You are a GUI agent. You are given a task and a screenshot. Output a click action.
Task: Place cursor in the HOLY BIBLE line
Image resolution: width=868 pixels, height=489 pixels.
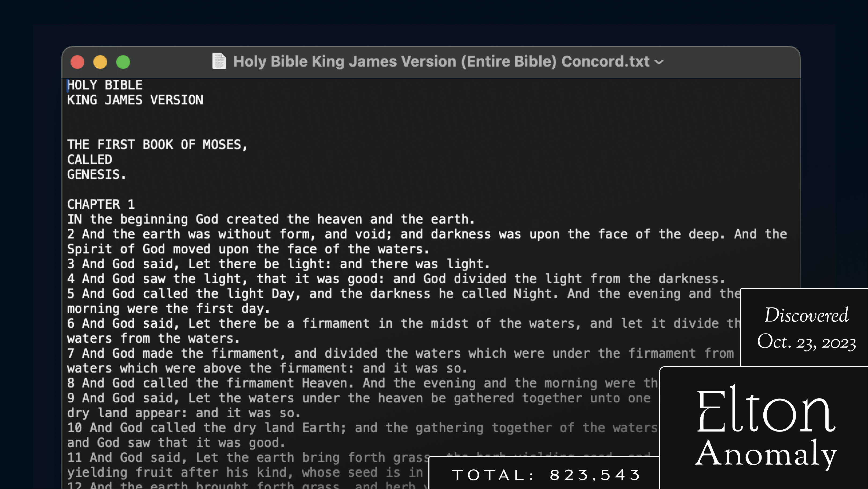[x=105, y=85]
